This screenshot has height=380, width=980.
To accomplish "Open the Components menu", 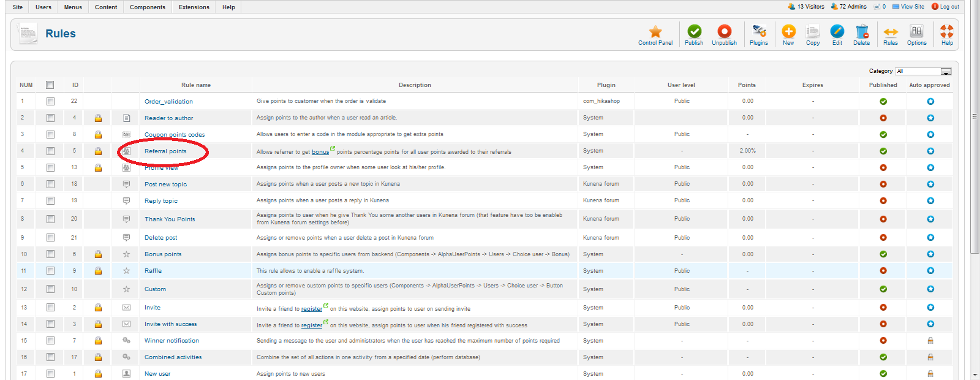I will (x=148, y=7).
